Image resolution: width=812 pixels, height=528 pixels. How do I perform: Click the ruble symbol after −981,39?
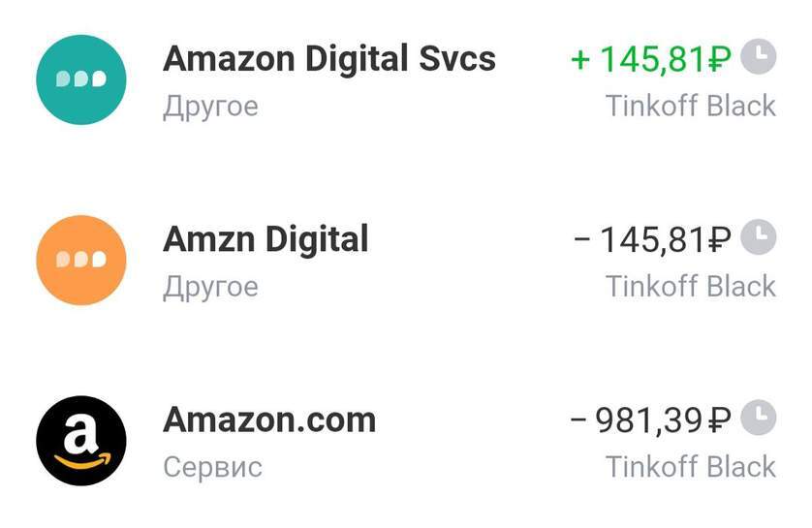pos(718,421)
